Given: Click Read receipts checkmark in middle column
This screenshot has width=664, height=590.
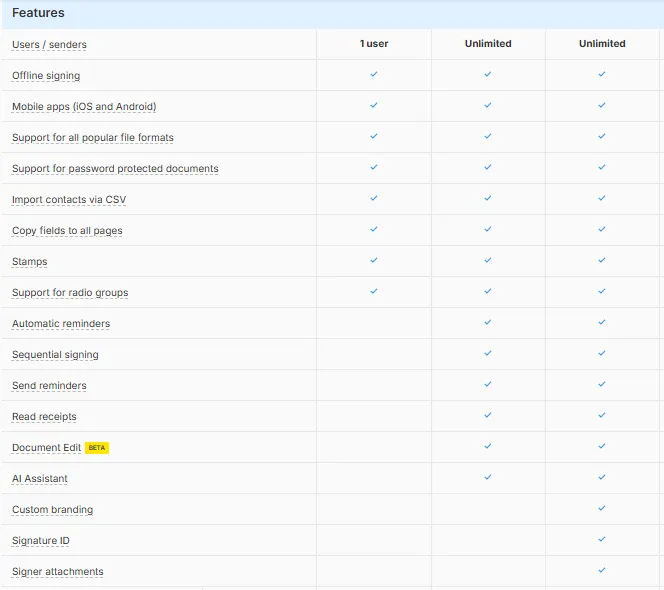Looking at the screenshot, I should click(488, 415).
